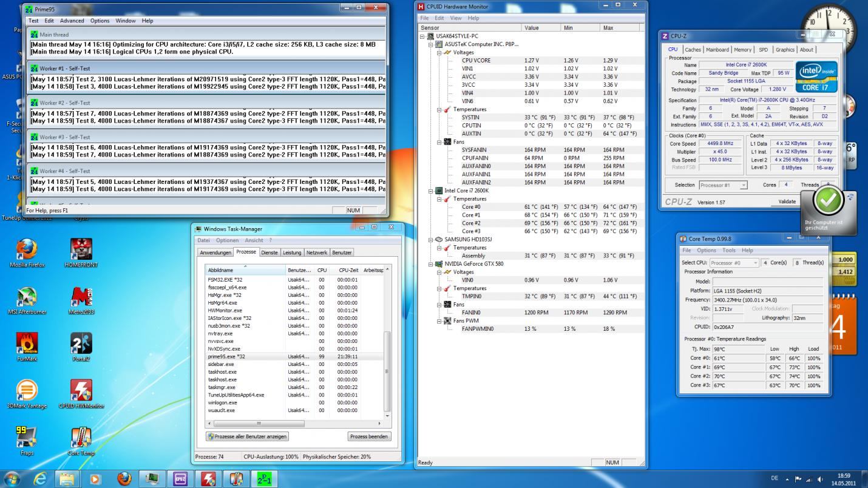This screenshot has height=488, width=868.
Task: Collapse motherboard Fans node in HWMonitor
Action: point(439,142)
